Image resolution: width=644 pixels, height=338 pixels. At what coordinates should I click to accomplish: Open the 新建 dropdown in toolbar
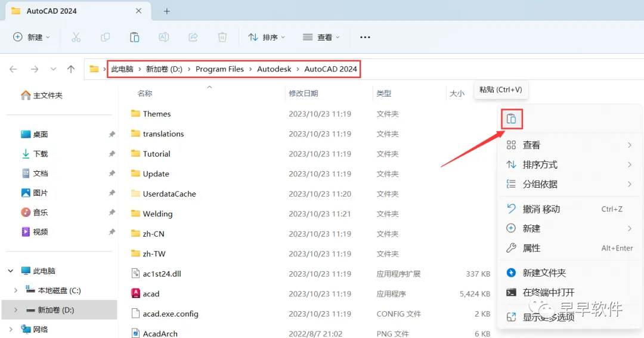pyautogui.click(x=32, y=37)
